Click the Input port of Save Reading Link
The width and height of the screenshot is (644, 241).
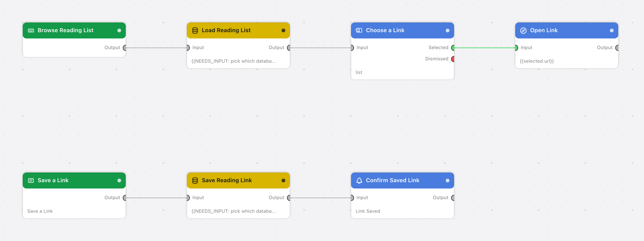[188, 198]
